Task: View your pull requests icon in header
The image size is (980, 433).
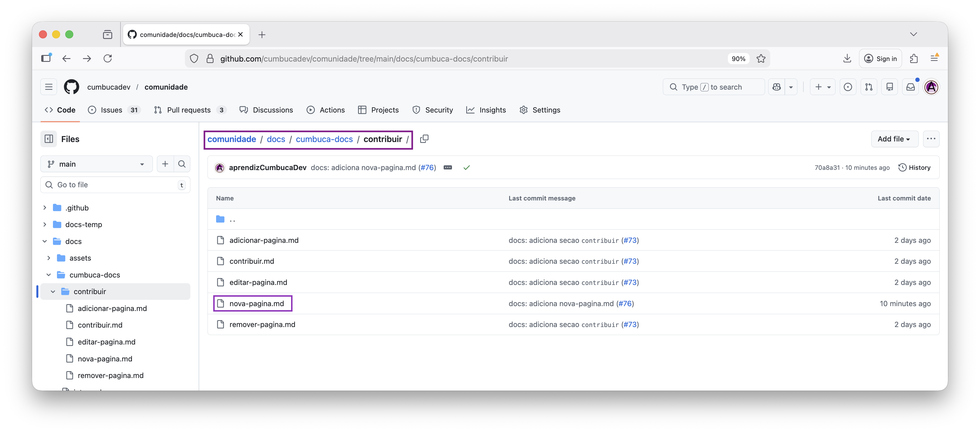Action: click(869, 87)
